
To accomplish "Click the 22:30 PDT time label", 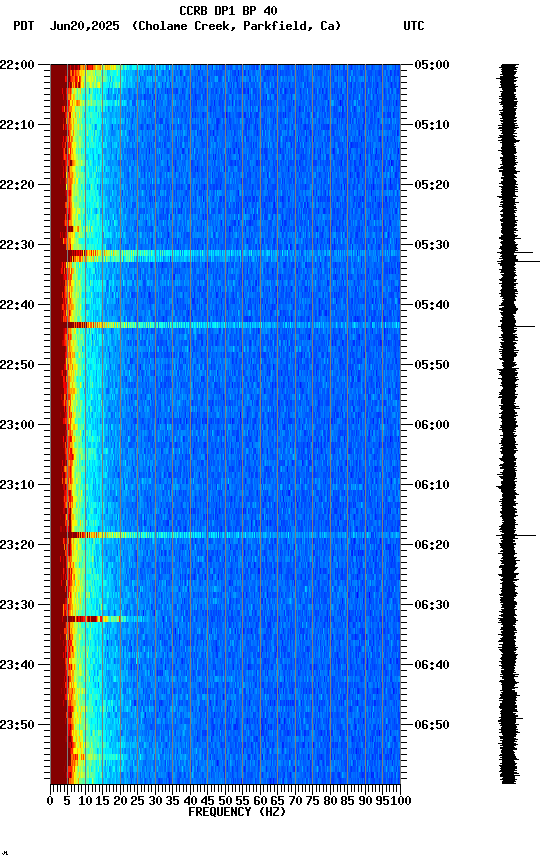I will coord(17,245).
